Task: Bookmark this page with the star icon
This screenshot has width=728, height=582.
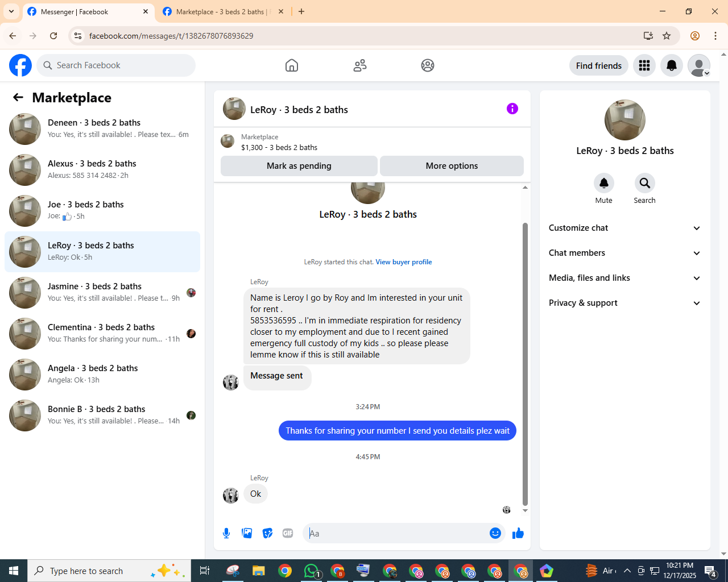Action: [x=667, y=36]
